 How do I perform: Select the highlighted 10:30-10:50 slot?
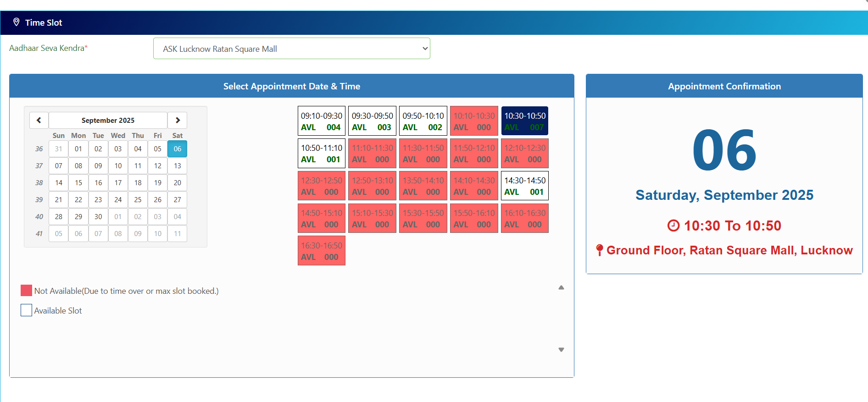coord(525,121)
